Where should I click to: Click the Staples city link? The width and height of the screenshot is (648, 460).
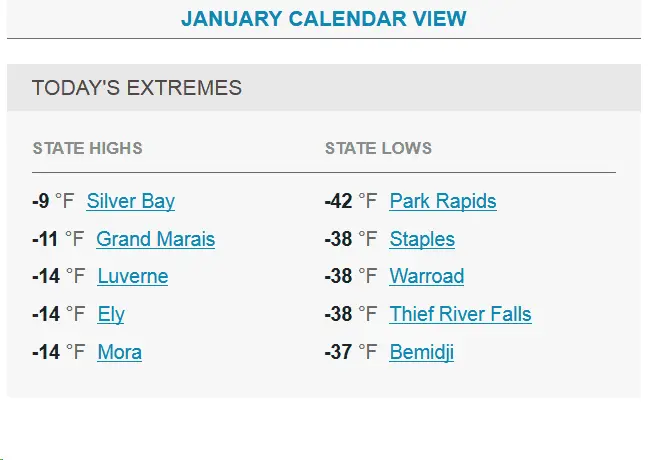[x=422, y=239]
